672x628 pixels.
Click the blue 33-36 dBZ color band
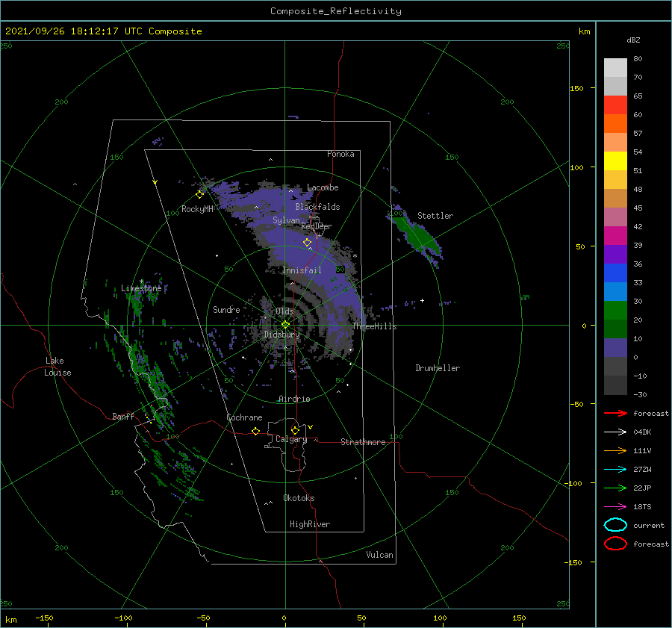[615, 273]
